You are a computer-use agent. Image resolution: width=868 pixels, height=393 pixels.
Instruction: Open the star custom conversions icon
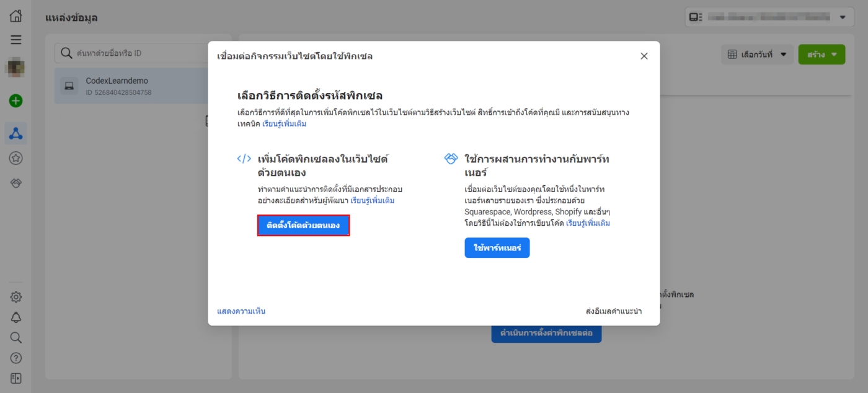point(16,159)
